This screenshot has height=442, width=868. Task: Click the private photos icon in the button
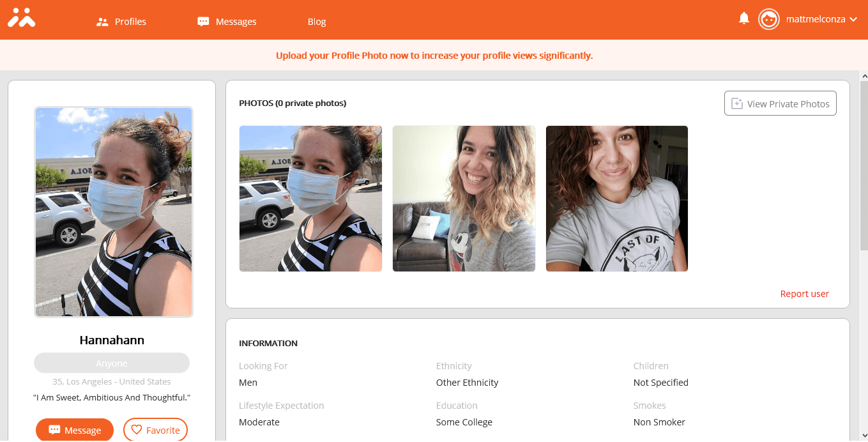click(737, 103)
